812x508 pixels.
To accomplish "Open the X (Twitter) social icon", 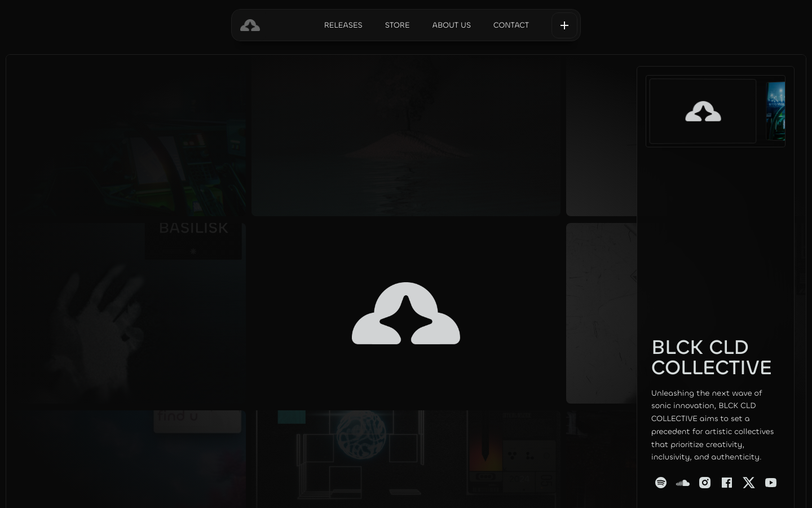I will 749,483.
